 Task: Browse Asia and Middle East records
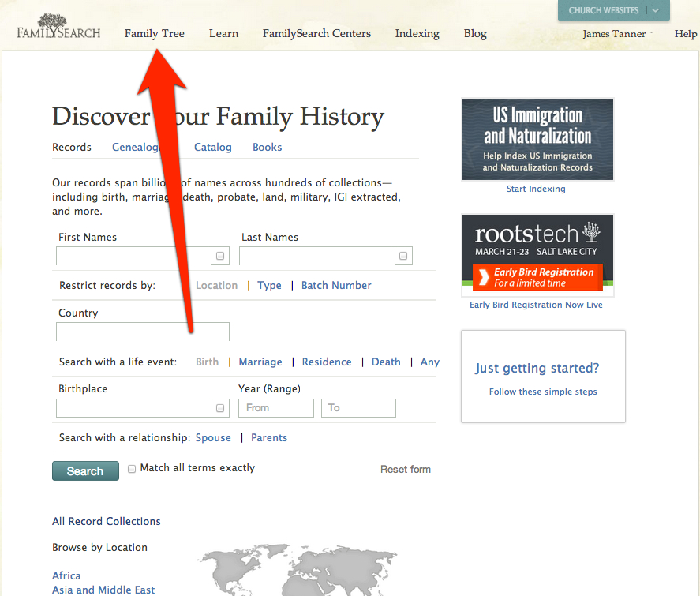(103, 590)
